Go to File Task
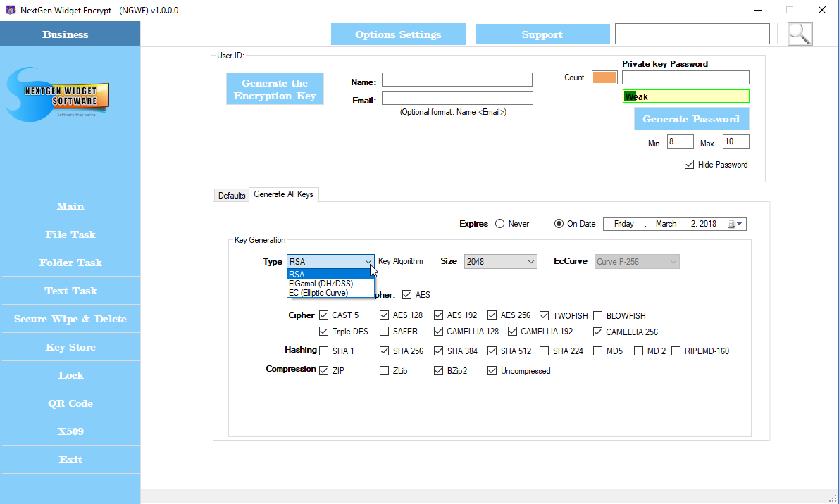This screenshot has height=504, width=839. [x=70, y=234]
